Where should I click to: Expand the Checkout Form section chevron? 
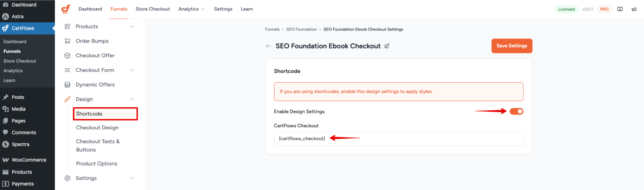coord(132,70)
